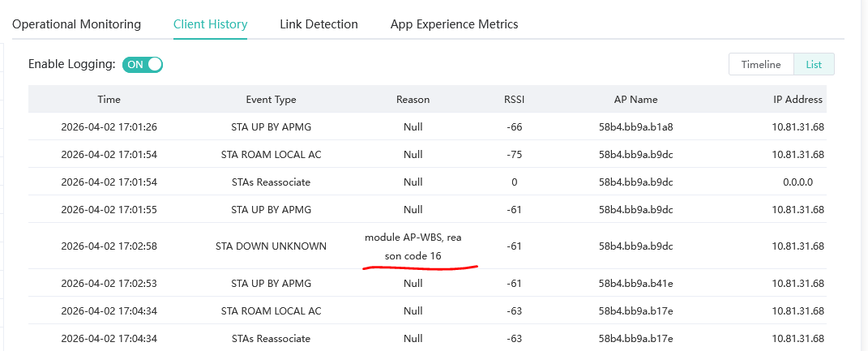This screenshot has height=351, width=868.
Task: Switch to the Operational Monitoring tab
Action: (76, 24)
